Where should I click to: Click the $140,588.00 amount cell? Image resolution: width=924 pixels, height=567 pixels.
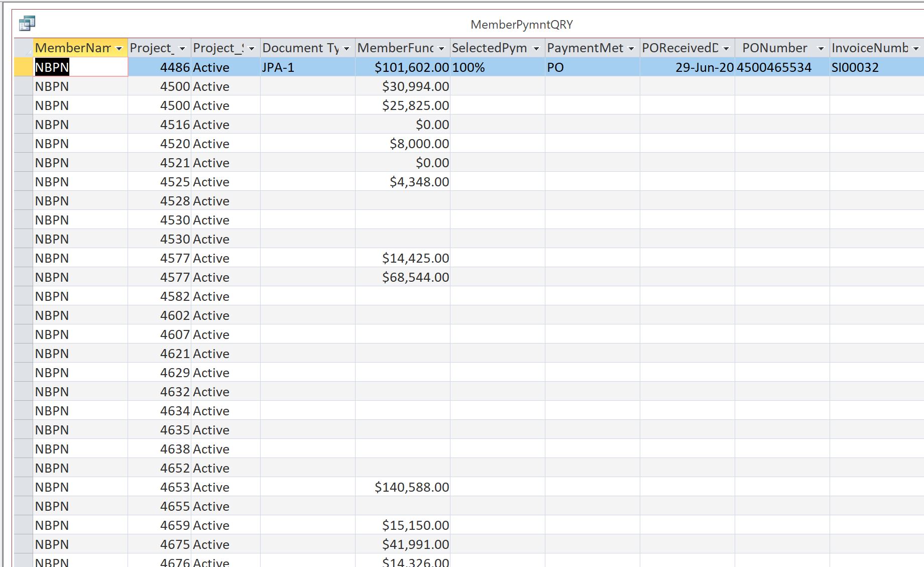point(403,487)
